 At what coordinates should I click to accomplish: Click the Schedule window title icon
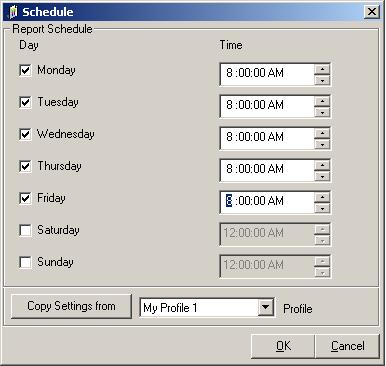point(12,12)
